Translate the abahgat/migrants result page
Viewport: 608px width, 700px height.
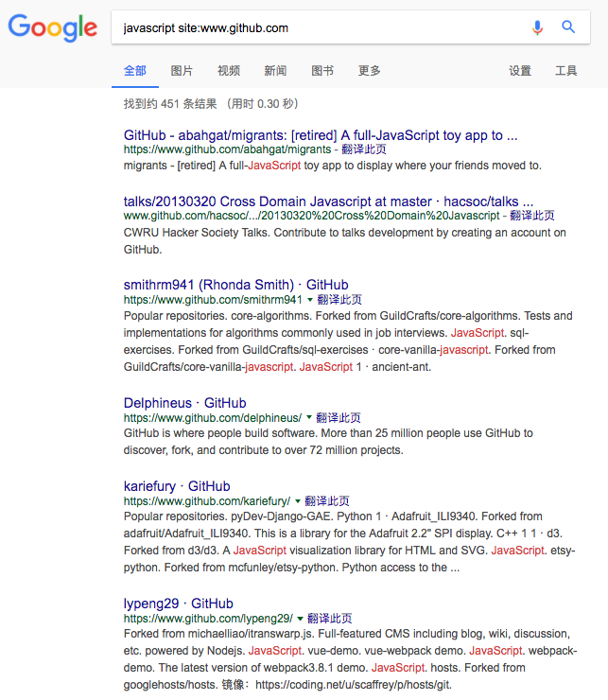coord(364,149)
